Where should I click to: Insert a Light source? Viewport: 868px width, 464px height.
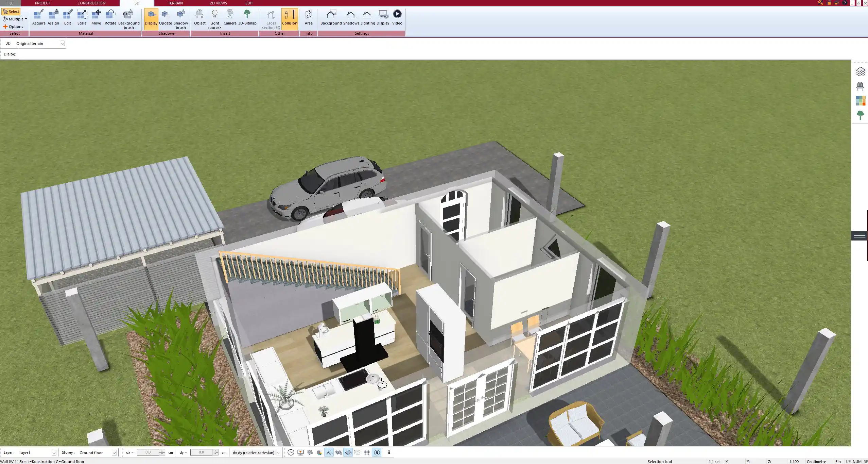pos(214,17)
